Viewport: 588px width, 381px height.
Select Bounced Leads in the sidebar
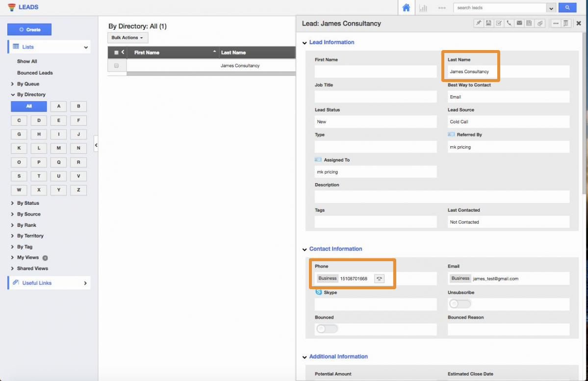(x=35, y=73)
